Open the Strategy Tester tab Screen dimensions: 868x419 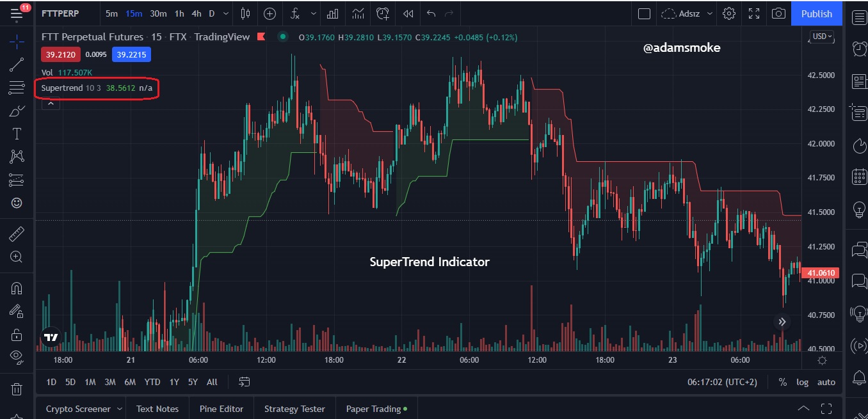[294, 409]
